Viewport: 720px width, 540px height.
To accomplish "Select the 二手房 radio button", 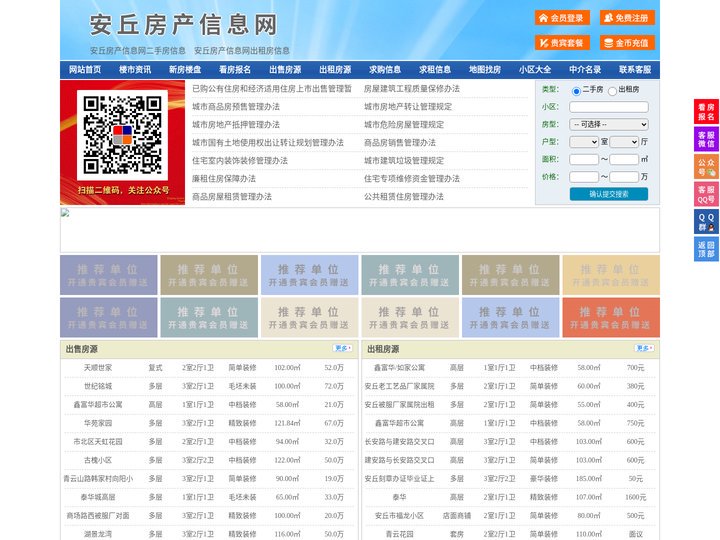I will pos(576,91).
